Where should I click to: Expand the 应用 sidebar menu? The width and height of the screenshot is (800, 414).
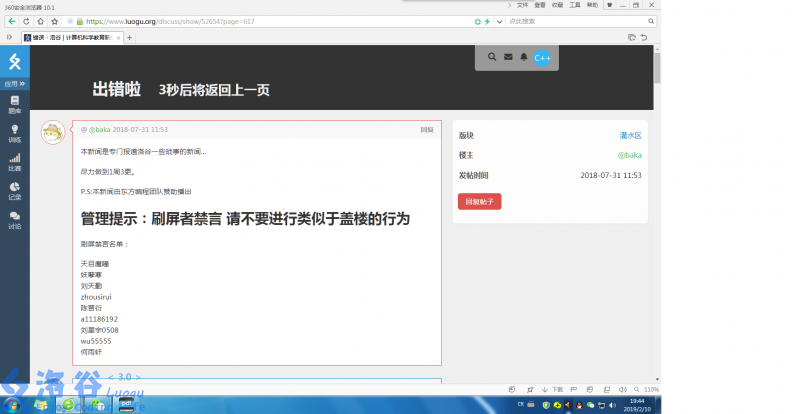(x=14, y=84)
